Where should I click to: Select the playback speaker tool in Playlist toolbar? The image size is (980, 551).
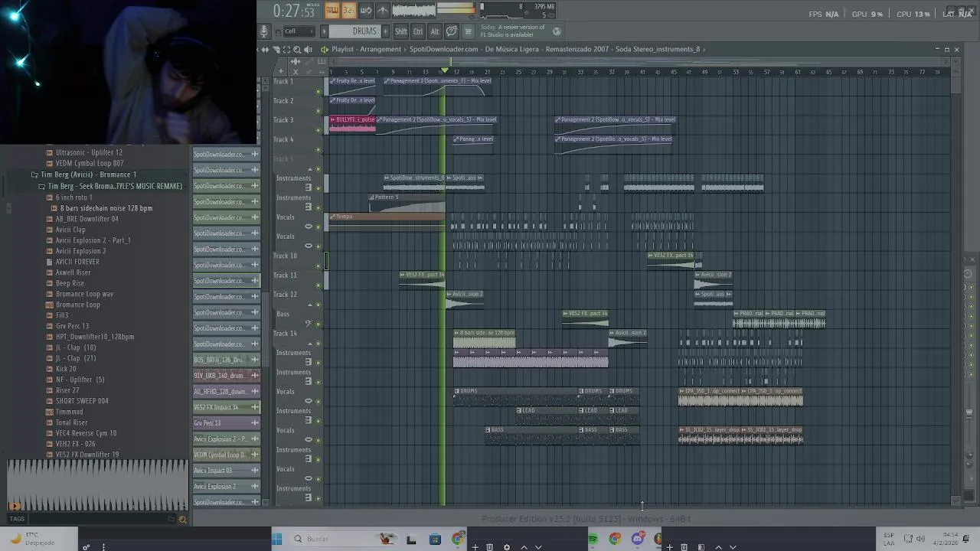click(x=308, y=49)
